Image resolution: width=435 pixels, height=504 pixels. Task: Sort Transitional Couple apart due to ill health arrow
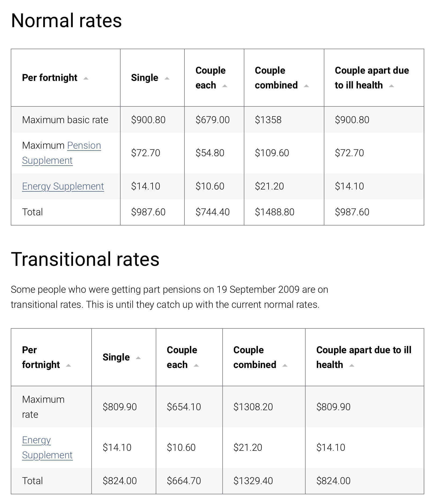click(x=352, y=366)
